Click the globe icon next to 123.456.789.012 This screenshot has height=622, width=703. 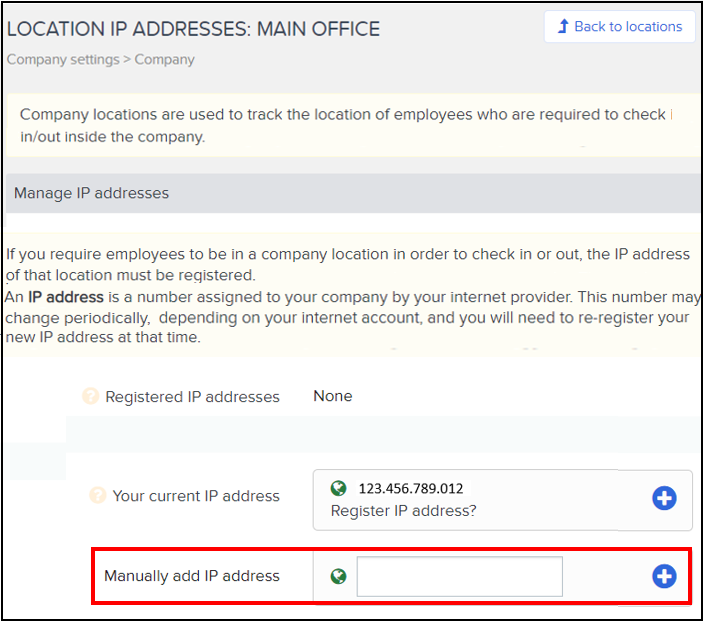[x=338, y=488]
